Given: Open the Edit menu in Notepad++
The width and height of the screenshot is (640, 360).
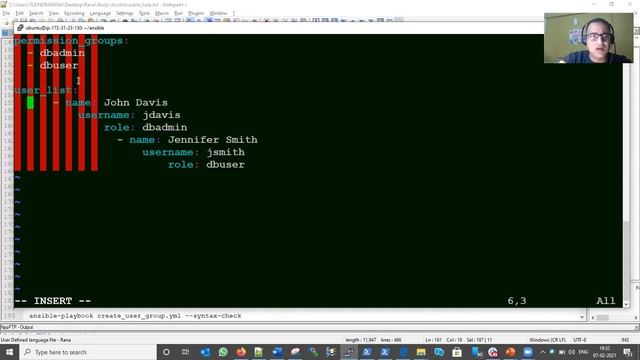Looking at the screenshot, I should click(x=19, y=13).
